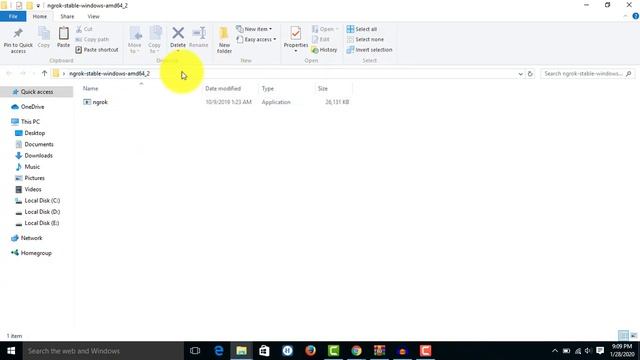Go up one folder level
This screenshot has height=360, width=640.
(x=44, y=73)
